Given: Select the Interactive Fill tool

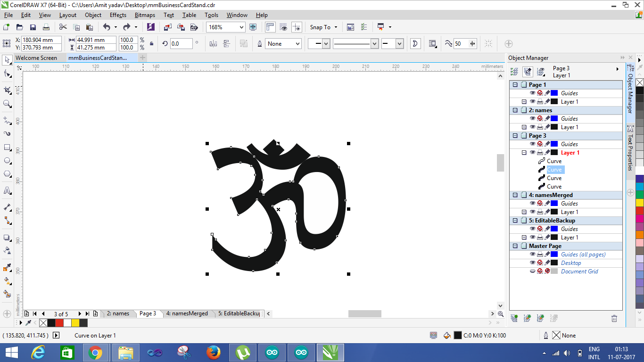Looking at the screenshot, I should (7, 281).
